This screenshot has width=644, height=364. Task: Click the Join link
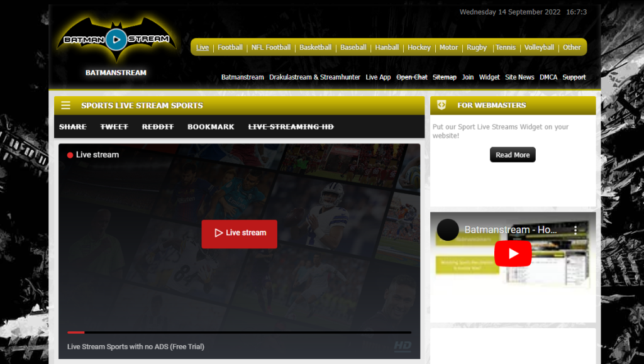[468, 77]
